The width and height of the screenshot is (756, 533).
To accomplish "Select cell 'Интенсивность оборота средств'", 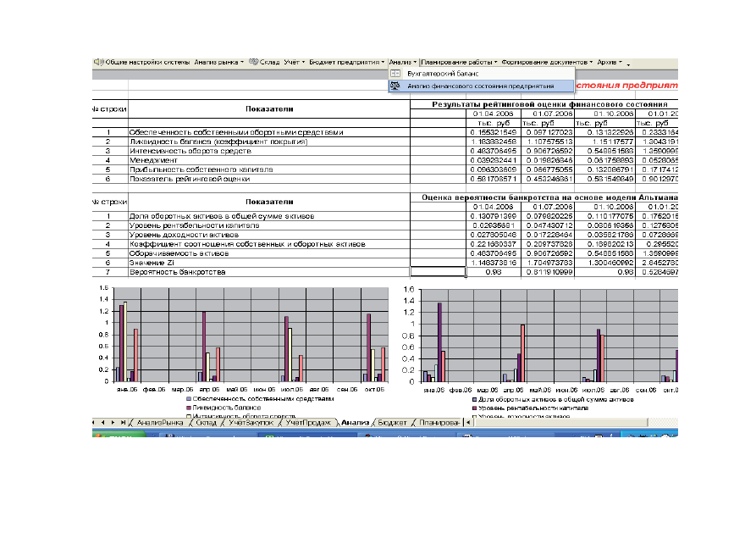I will (269, 151).
